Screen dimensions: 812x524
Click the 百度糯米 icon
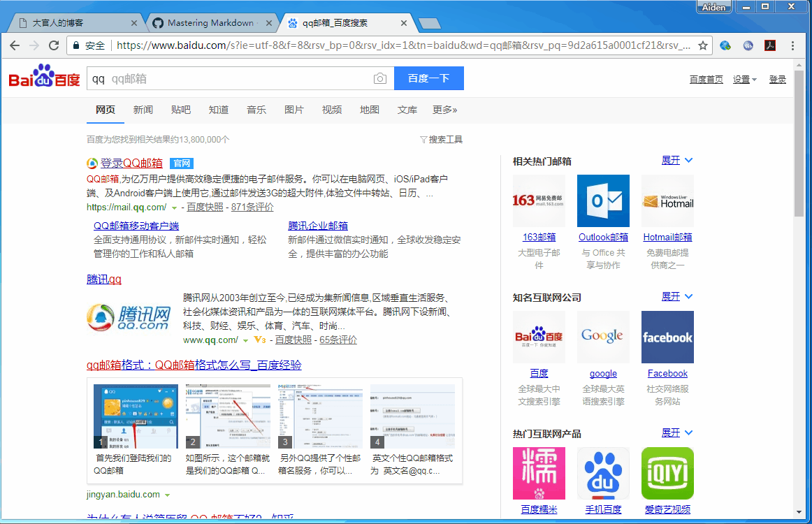[539, 473]
